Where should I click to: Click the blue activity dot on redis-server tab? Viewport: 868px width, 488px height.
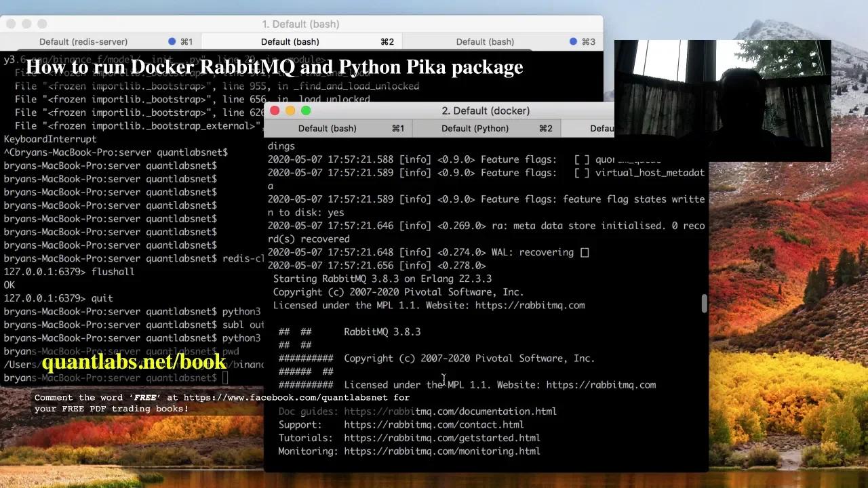[x=170, y=41]
